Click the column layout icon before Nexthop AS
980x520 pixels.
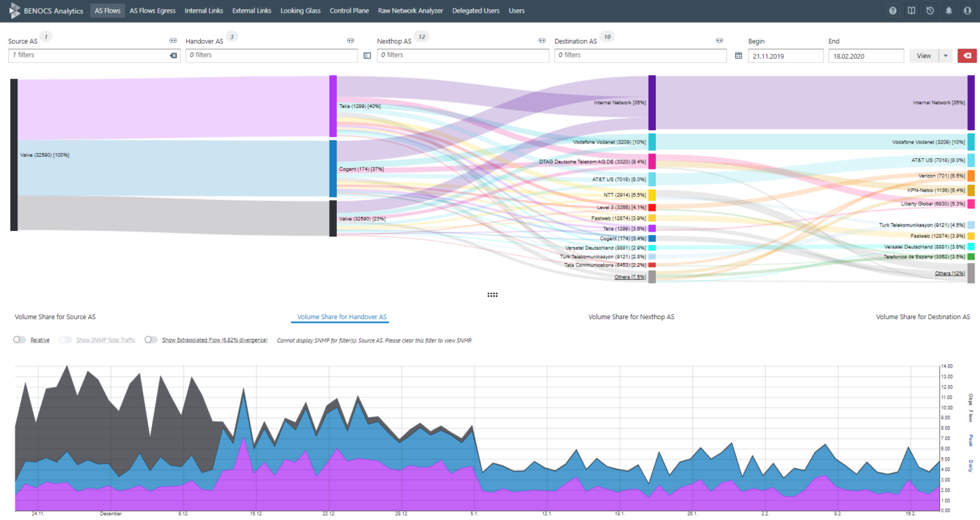coord(367,55)
